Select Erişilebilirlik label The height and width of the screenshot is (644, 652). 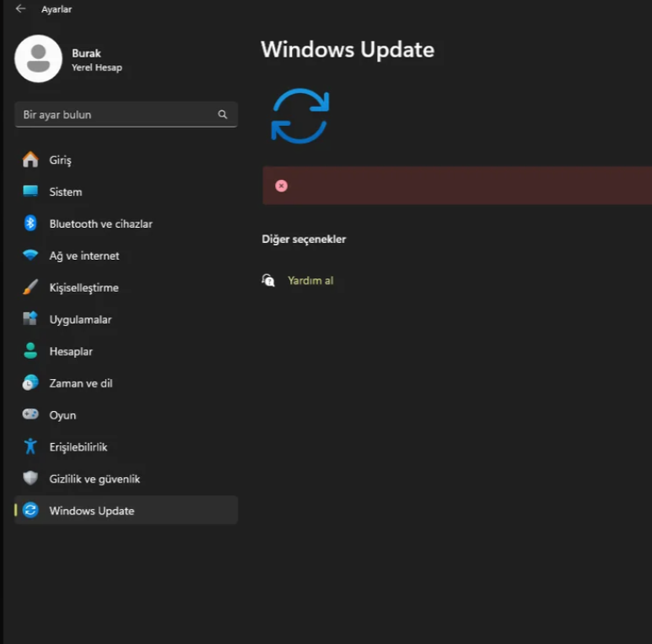pos(78,446)
